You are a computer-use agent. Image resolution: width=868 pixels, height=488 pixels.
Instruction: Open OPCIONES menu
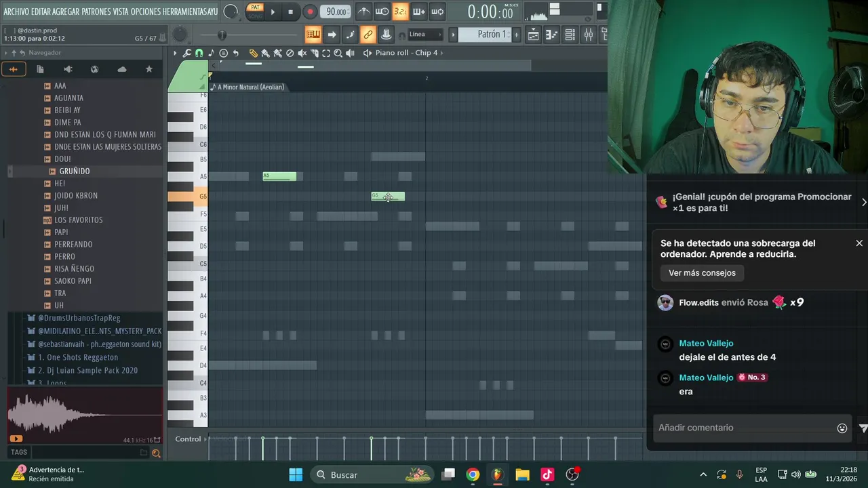pyautogui.click(x=144, y=12)
